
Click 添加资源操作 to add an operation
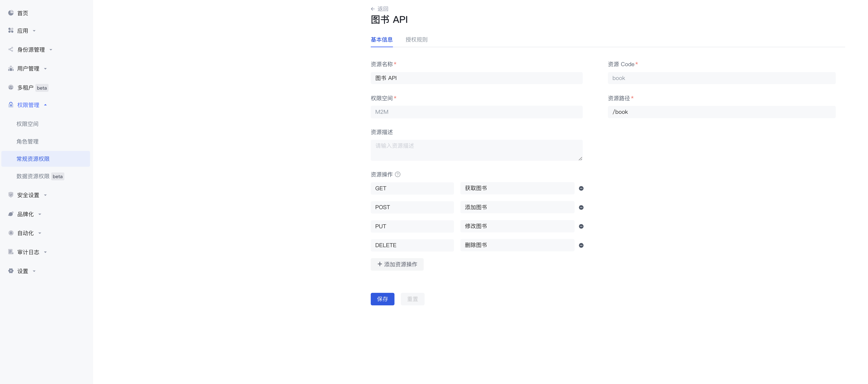pos(397,264)
